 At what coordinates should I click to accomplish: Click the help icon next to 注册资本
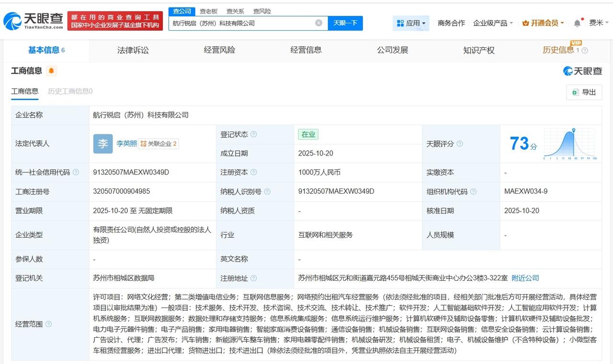[x=254, y=172]
